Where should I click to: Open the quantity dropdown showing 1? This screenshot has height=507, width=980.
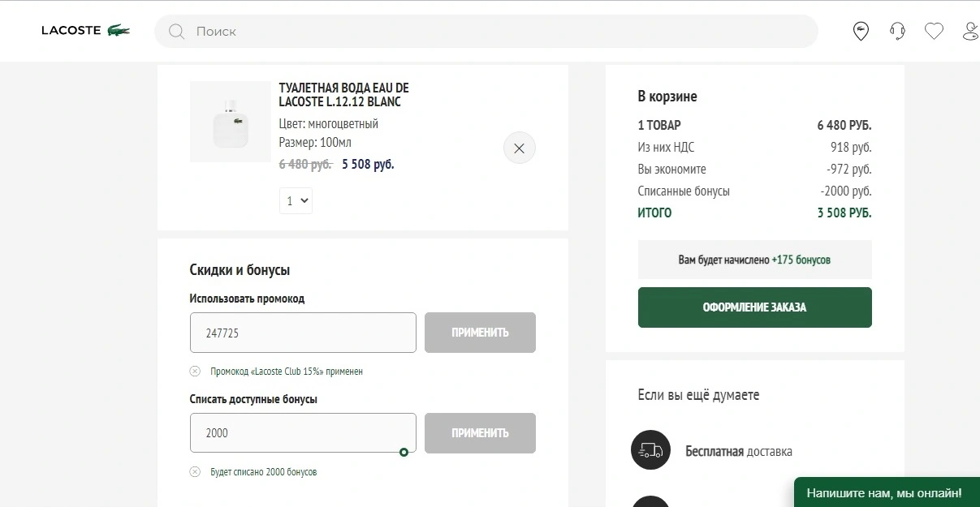(x=296, y=200)
